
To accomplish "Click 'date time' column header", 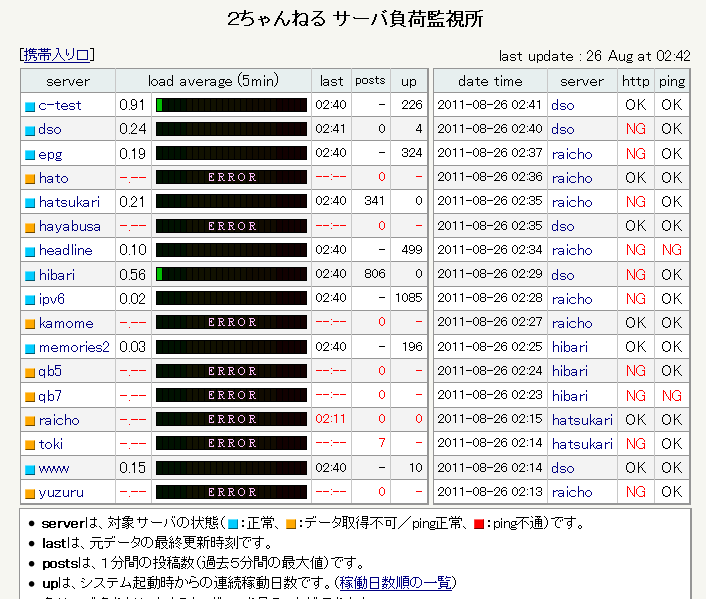I will point(490,82).
